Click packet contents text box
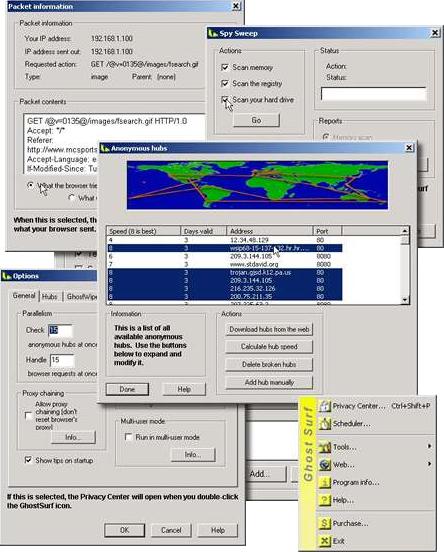Image resolution: width=444 pixels, height=552 pixels. point(114,144)
